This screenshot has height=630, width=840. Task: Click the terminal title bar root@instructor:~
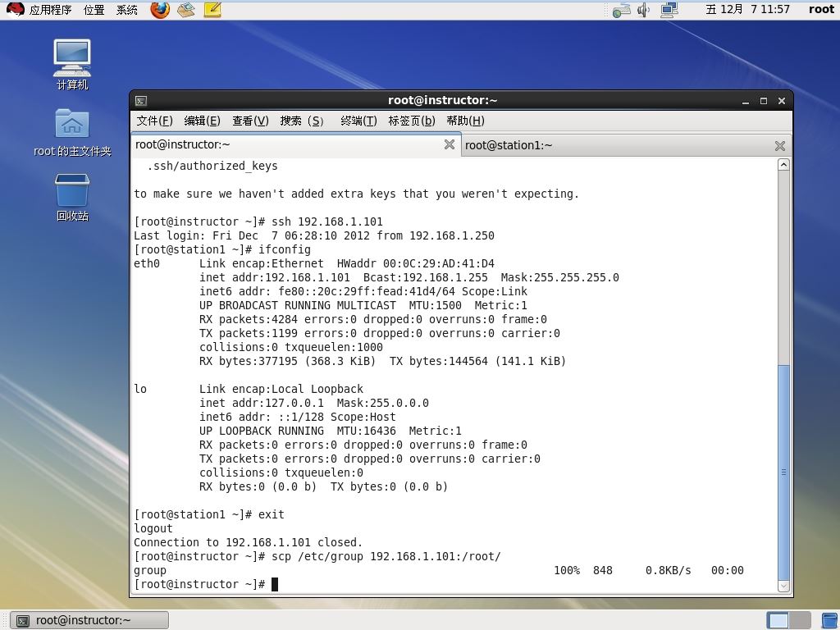click(x=442, y=100)
